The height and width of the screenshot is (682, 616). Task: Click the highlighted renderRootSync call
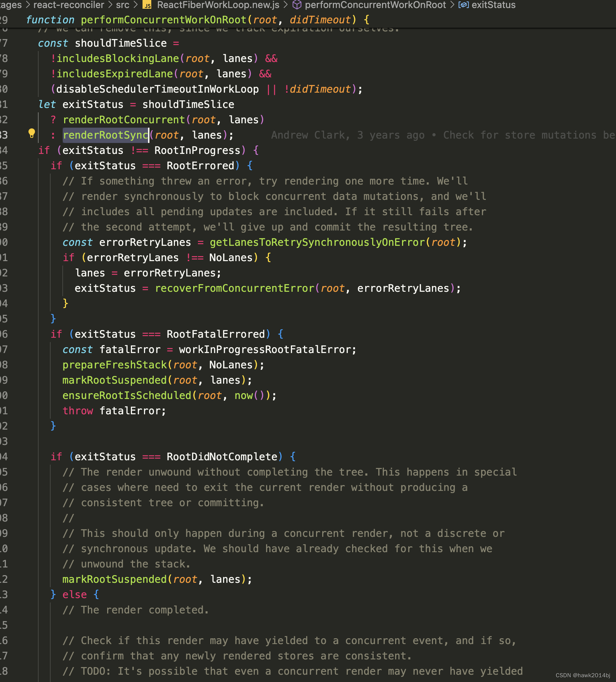[106, 135]
